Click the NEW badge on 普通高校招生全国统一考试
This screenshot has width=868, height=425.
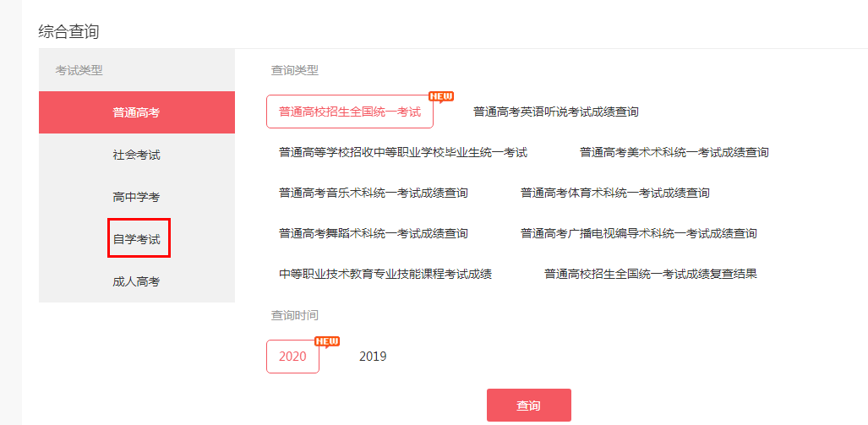click(441, 96)
